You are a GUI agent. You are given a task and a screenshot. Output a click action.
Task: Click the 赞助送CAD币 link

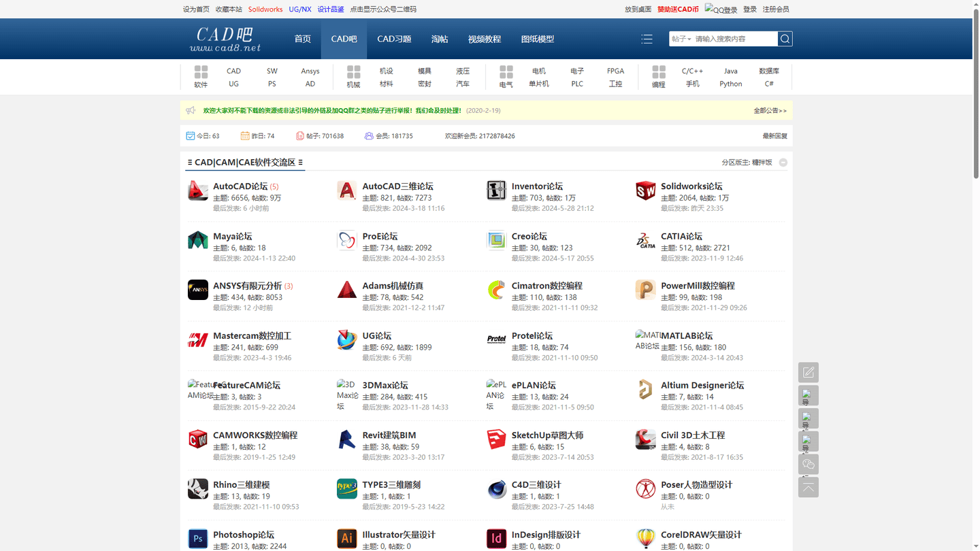pos(678,10)
